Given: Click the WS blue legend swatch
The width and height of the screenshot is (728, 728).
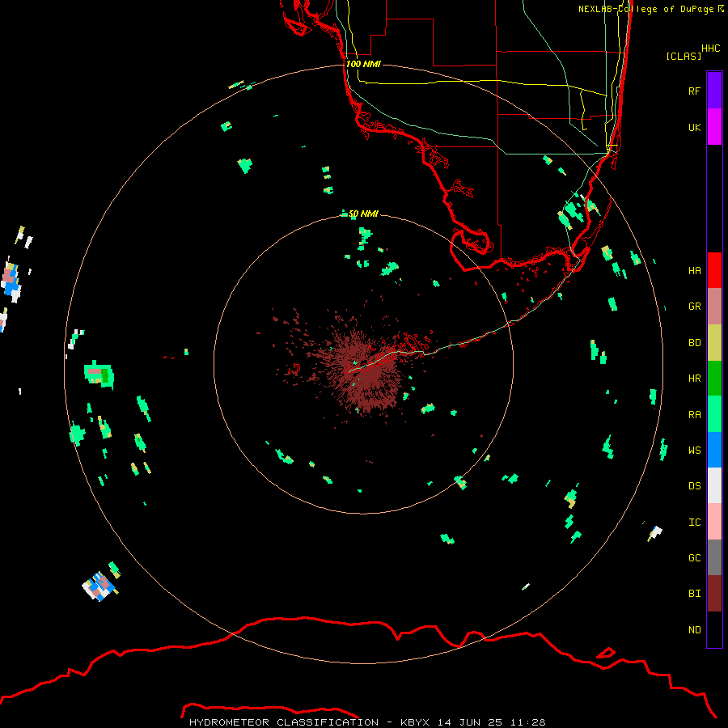Looking at the screenshot, I should (714, 450).
